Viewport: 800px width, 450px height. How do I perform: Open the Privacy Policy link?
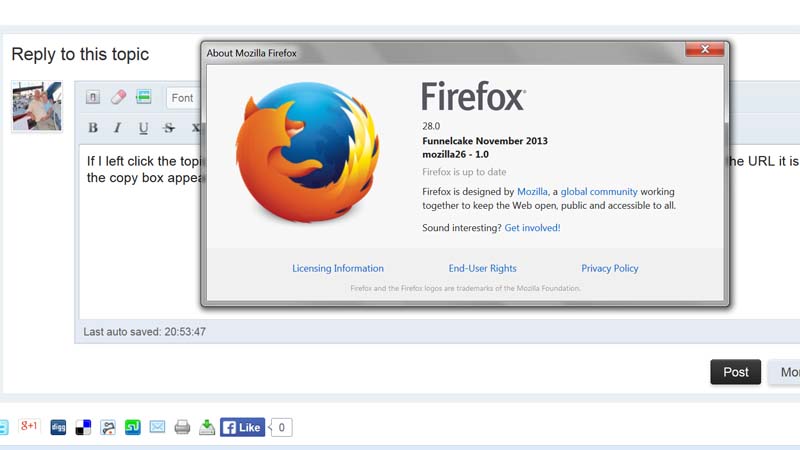point(610,268)
